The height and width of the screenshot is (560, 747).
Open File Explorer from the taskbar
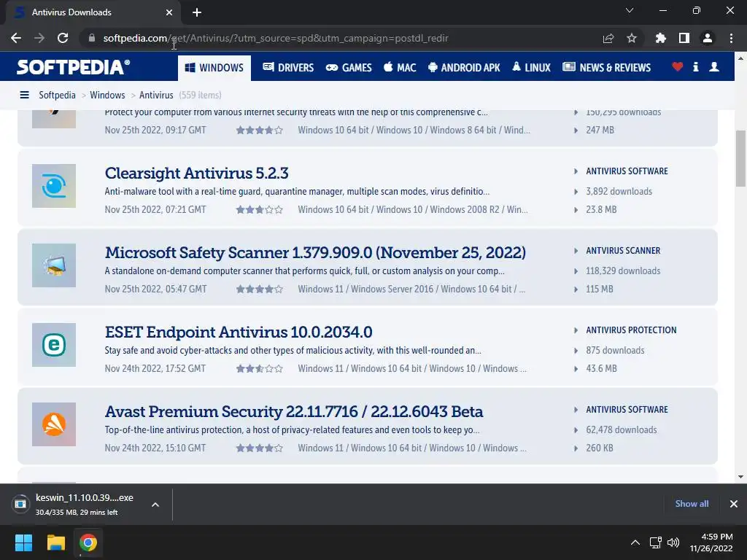(x=55, y=542)
